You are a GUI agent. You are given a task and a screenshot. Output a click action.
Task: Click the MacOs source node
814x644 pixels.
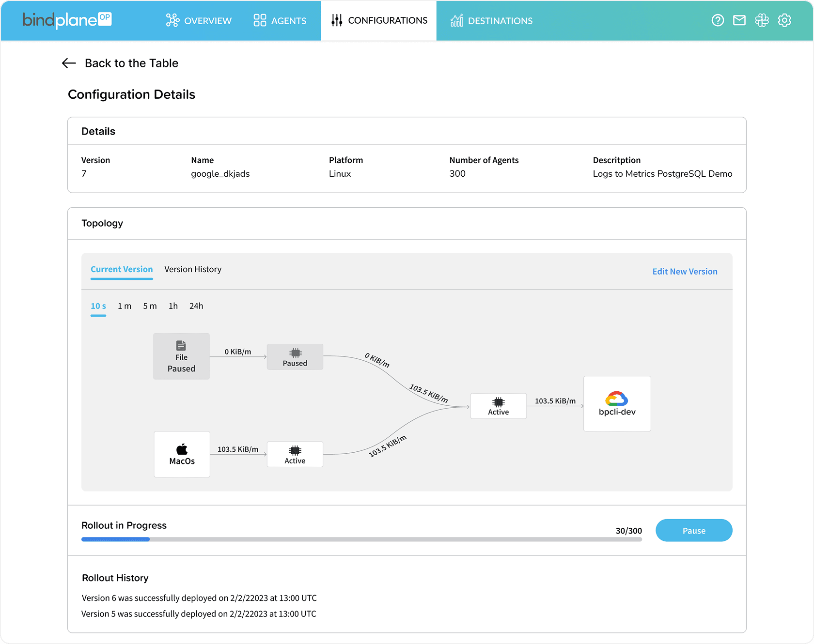pyautogui.click(x=182, y=454)
